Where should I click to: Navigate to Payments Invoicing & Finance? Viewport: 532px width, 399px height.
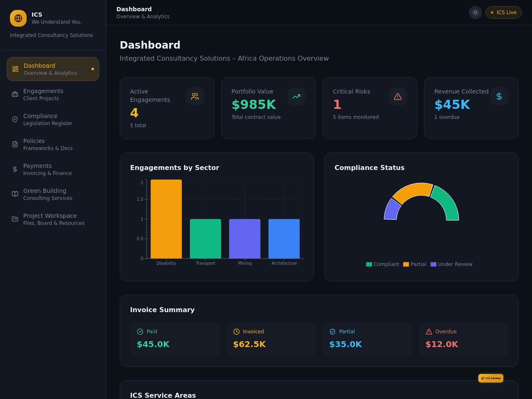coord(53,169)
